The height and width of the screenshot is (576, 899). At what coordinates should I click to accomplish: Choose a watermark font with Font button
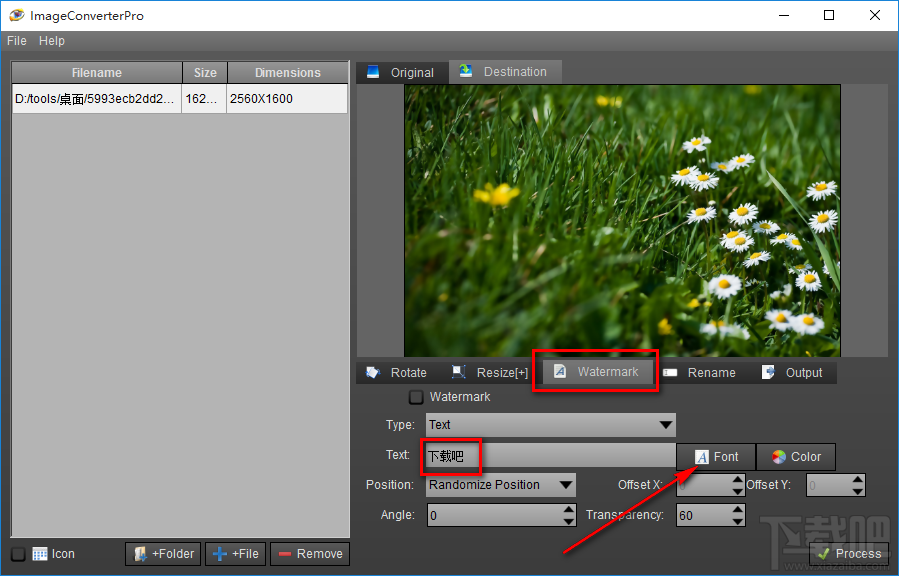(x=716, y=457)
